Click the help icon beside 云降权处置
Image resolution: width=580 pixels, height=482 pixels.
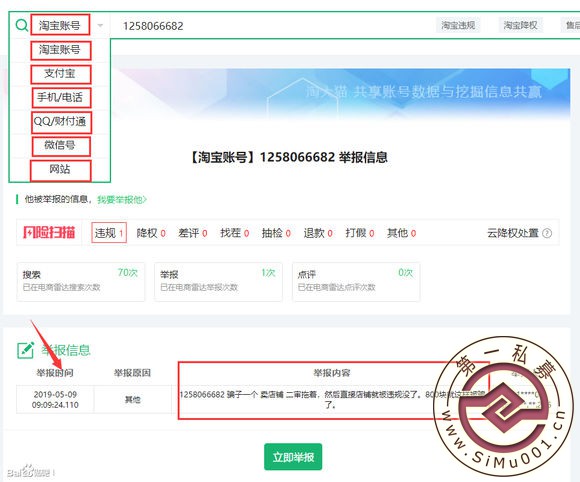[x=547, y=233]
